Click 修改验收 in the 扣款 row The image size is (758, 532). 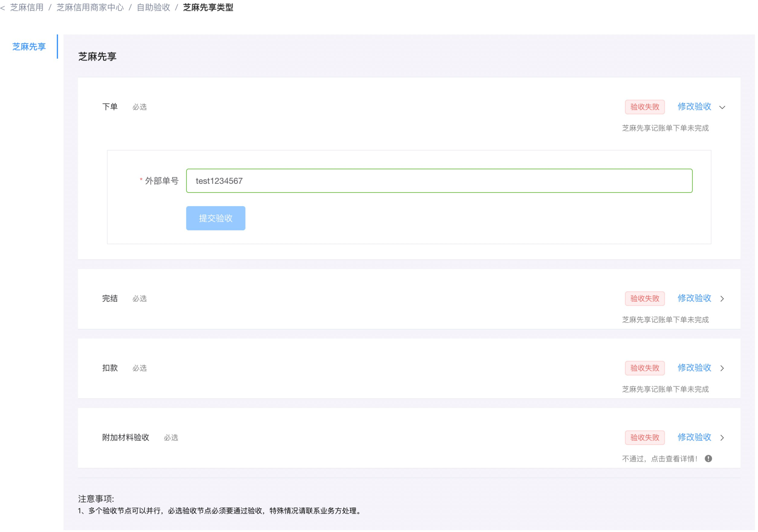pos(694,368)
